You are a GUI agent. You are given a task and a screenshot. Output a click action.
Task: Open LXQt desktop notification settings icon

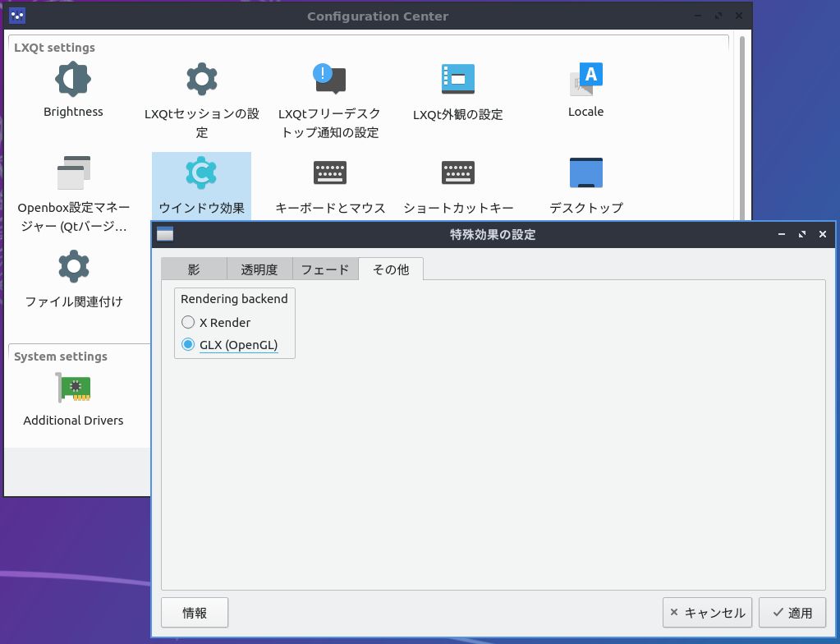point(329,79)
